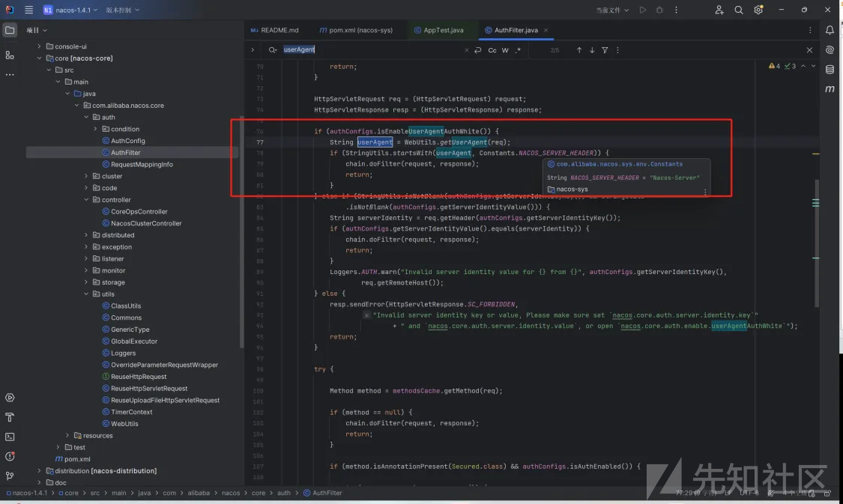Viewport: 843px width, 504px height.
Task: Open IDE settings gear
Action: coord(758,10)
